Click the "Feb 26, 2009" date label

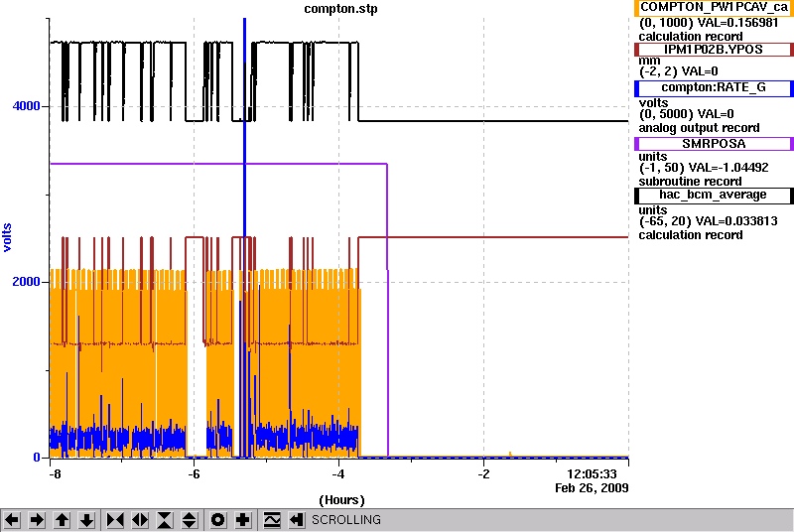(x=592, y=488)
